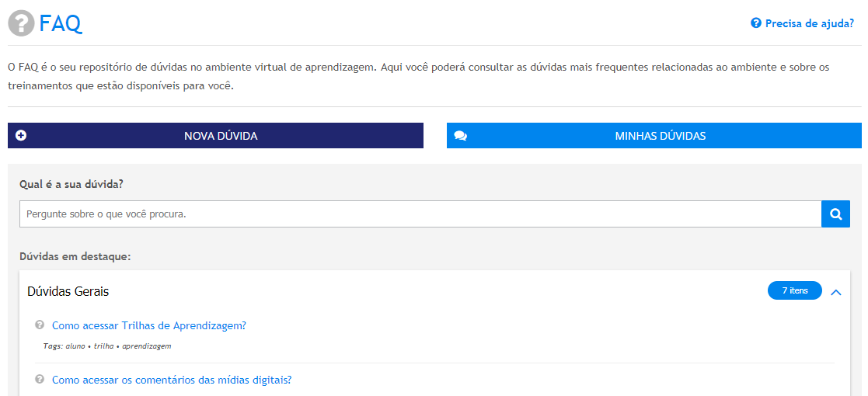
Task: Open "Como acessar Trilhas de Aprendizagem?" link
Action: (x=148, y=325)
